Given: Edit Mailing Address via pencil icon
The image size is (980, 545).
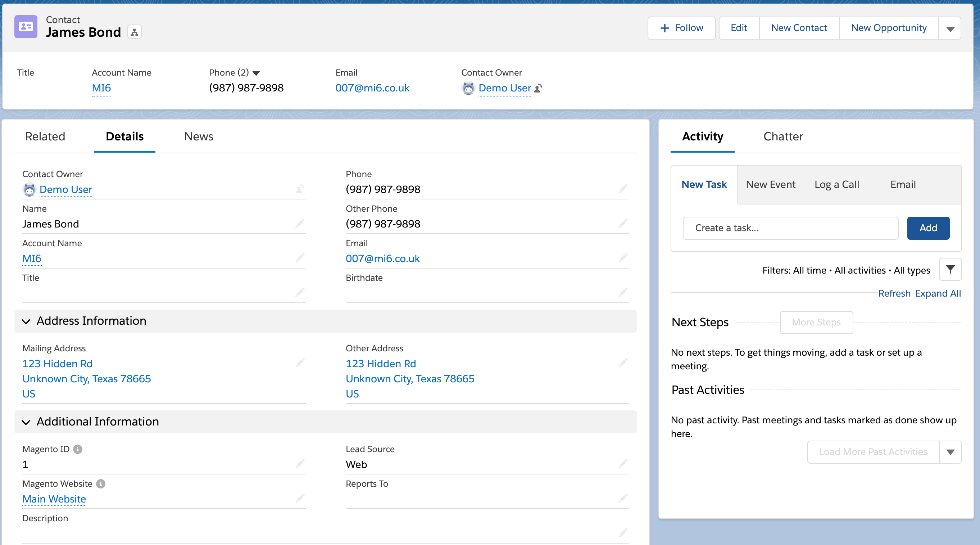Looking at the screenshot, I should (300, 363).
